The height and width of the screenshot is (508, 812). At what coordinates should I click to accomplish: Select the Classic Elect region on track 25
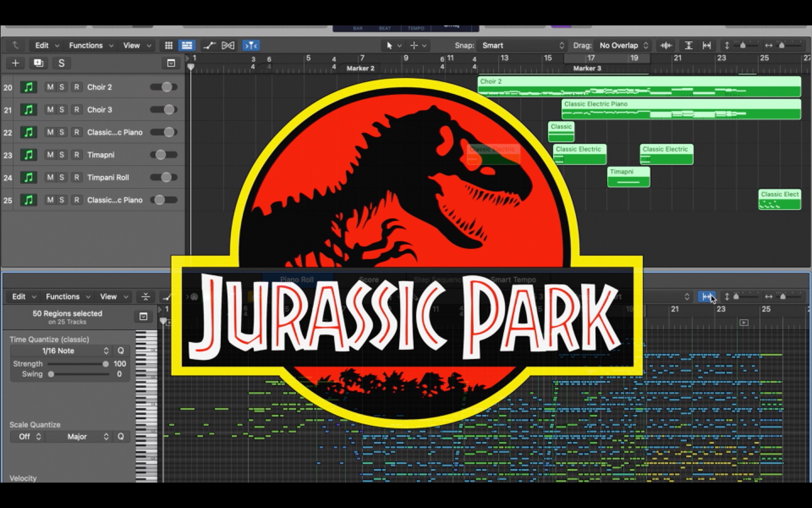point(780,200)
